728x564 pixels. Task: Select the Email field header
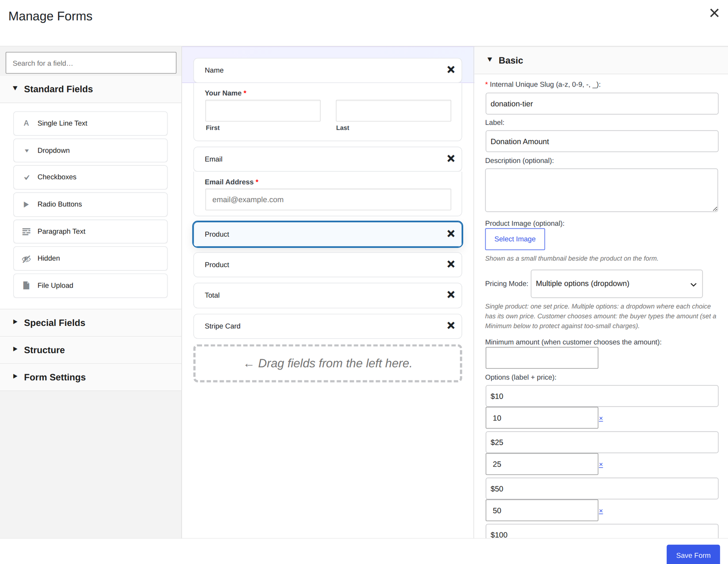[328, 159]
